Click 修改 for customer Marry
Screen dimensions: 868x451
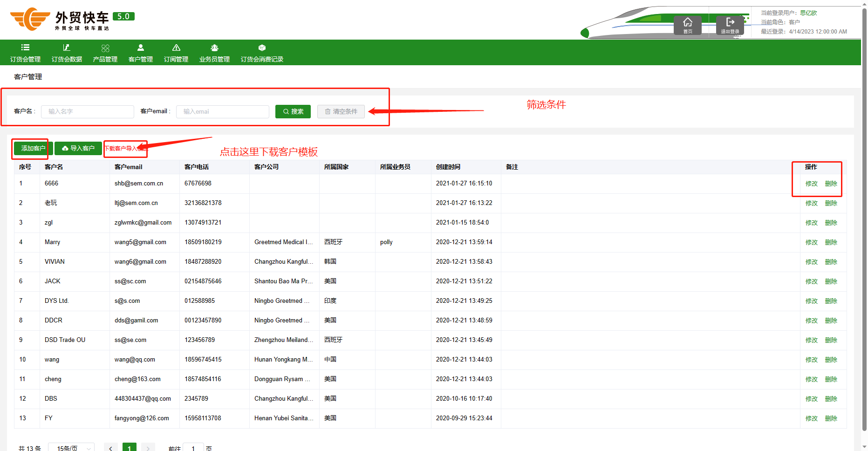pyautogui.click(x=811, y=242)
